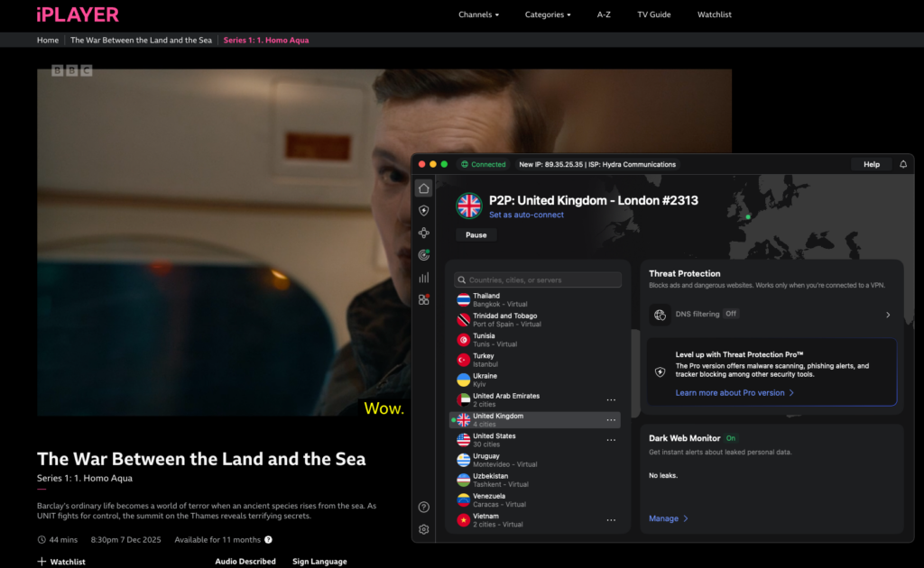Open the Threat Protection shield sidebar icon
This screenshot has width=924, height=568.
point(424,211)
